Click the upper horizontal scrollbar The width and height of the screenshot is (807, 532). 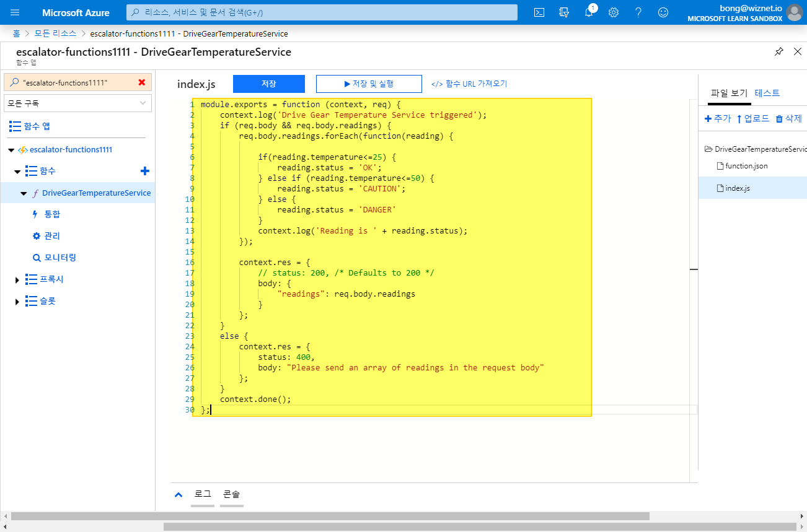(x=330, y=516)
